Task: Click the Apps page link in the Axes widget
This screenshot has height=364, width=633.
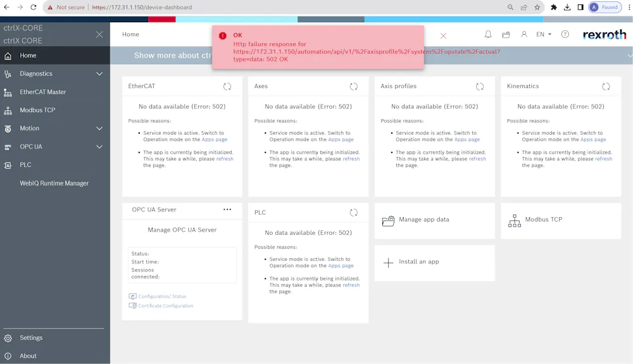Action: (x=341, y=140)
